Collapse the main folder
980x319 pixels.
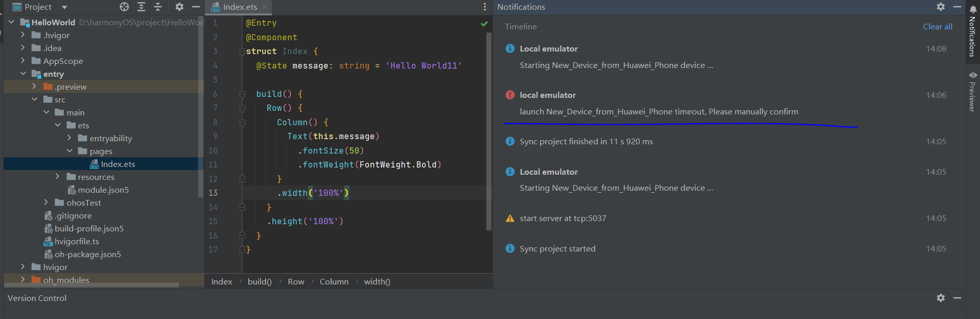pos(46,112)
